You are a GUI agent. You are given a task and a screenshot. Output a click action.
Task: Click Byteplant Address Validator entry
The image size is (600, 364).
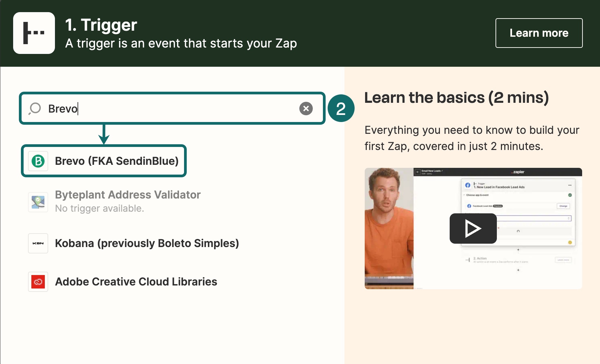pos(128,195)
